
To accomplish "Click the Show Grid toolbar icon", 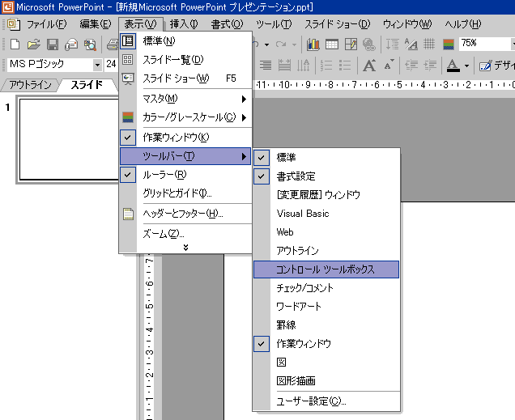I will tap(429, 44).
